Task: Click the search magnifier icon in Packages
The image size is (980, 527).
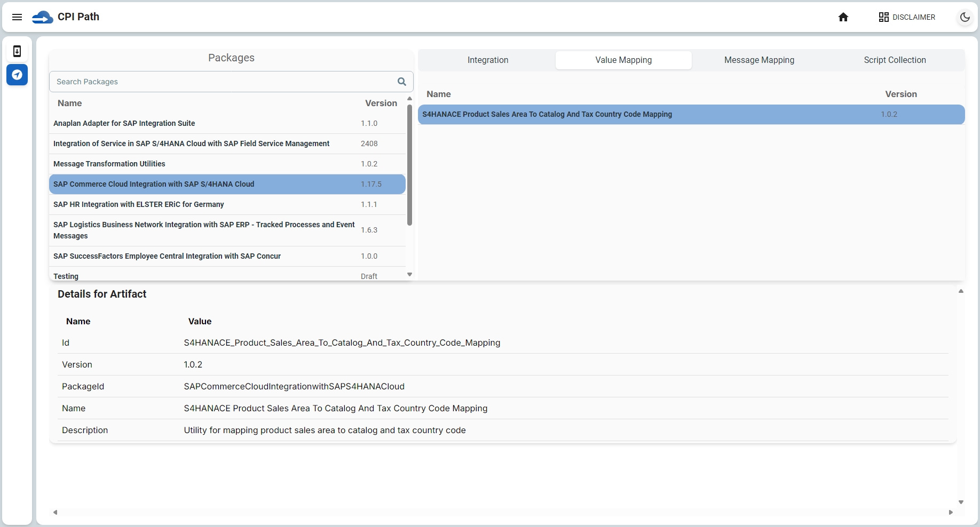Action: point(402,82)
